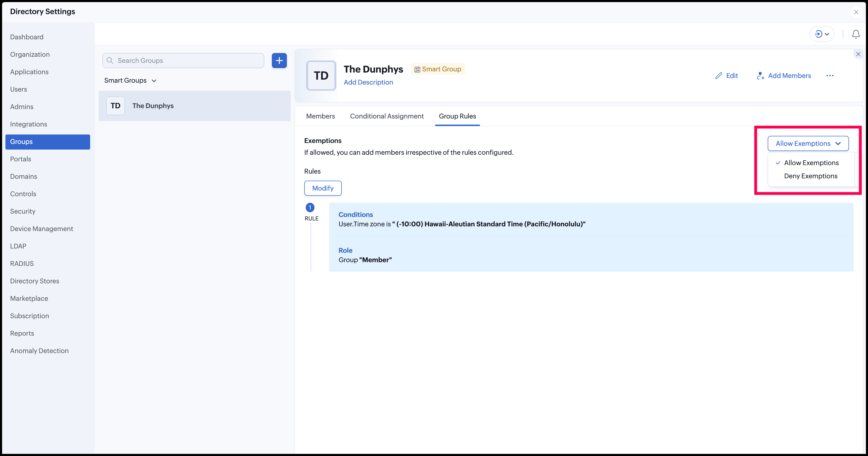Screen dimensions: 868x456
Task: Close the group detail panel
Action: (858, 54)
